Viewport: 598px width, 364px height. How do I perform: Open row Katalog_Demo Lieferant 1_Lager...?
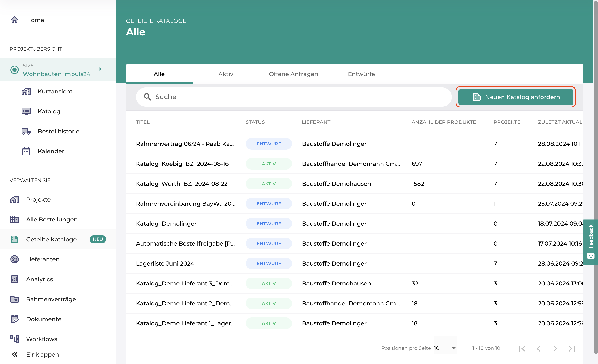(x=355, y=323)
